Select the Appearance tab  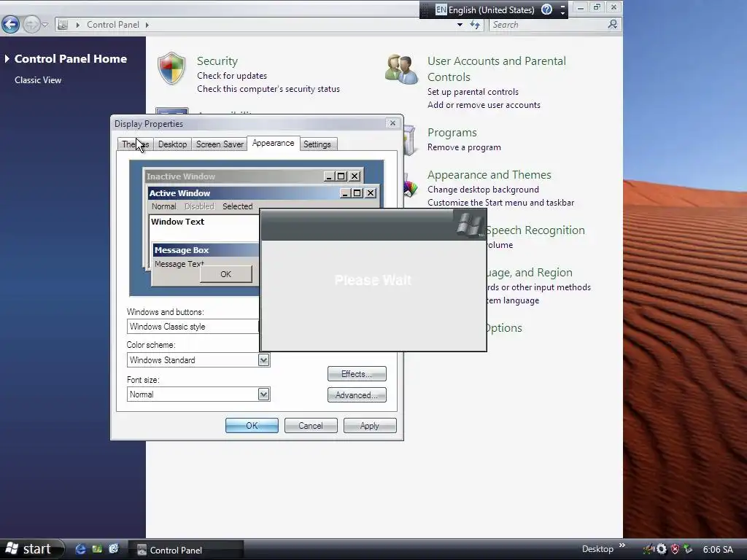tap(273, 143)
